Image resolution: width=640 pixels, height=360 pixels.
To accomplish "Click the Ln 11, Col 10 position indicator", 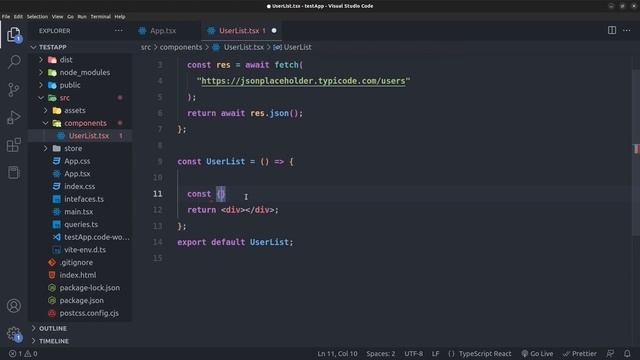I will 337,353.
